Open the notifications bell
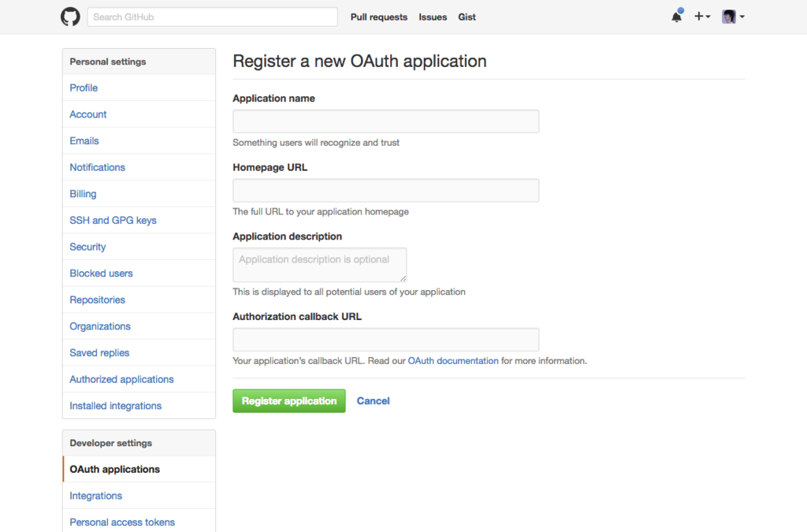The height and width of the screenshot is (532, 807). pyautogui.click(x=676, y=17)
